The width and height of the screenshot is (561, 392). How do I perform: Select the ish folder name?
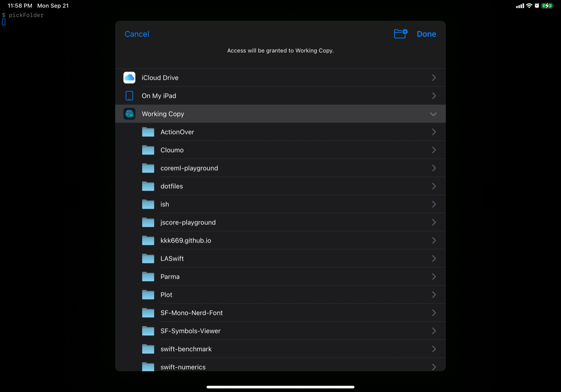(165, 205)
